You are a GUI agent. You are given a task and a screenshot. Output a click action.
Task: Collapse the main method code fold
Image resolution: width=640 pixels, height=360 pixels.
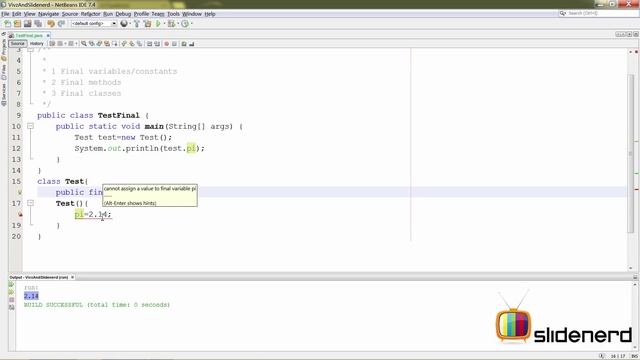coord(30,126)
